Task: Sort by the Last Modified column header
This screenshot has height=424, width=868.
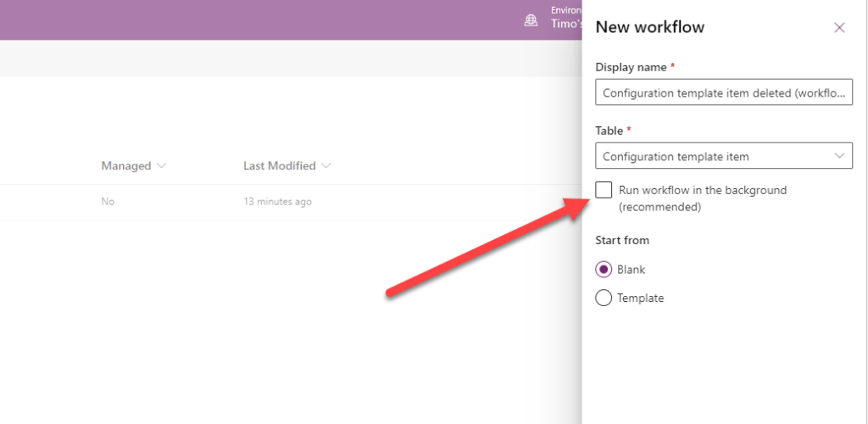Action: [x=279, y=166]
